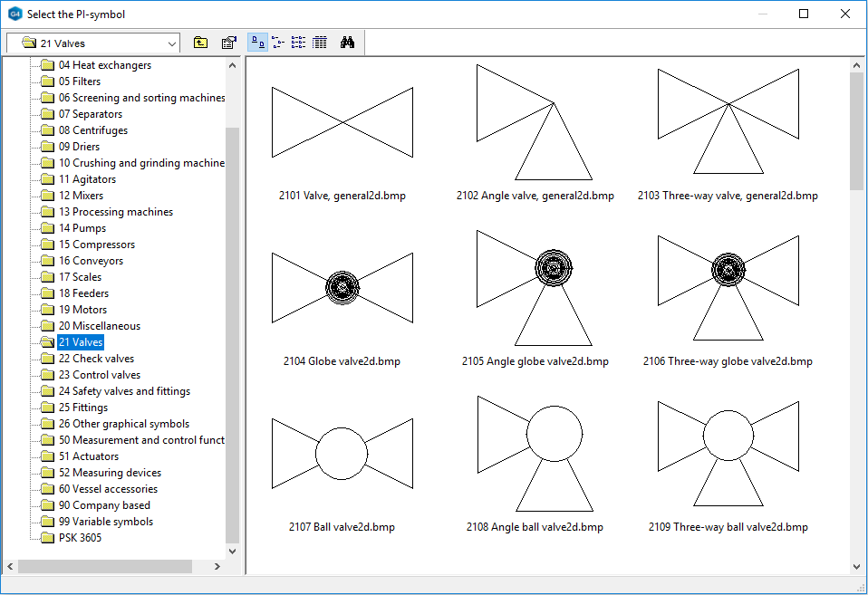
Task: Click the binoculars search icon
Action: click(347, 43)
